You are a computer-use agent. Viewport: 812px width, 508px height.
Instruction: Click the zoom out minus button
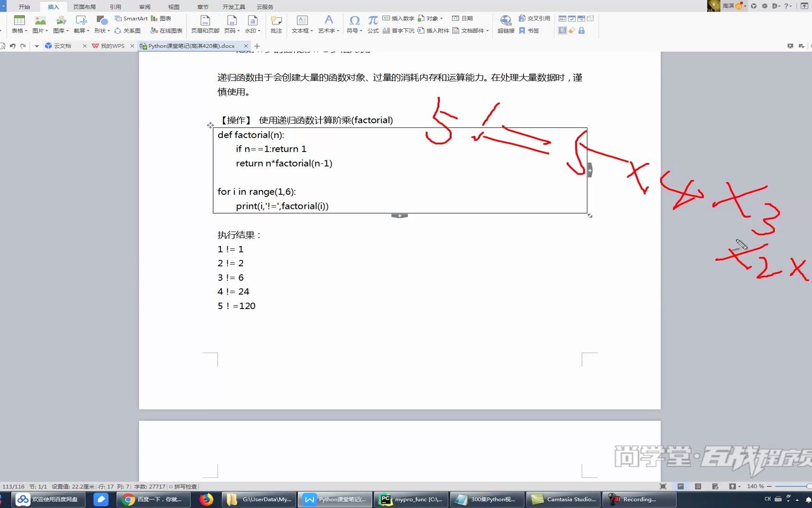pos(769,486)
